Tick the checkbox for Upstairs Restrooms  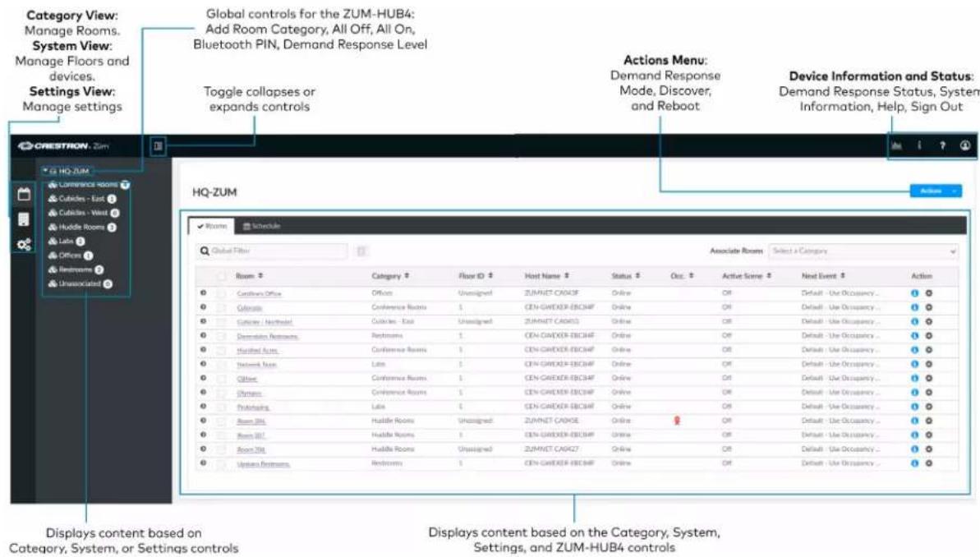[221, 463]
